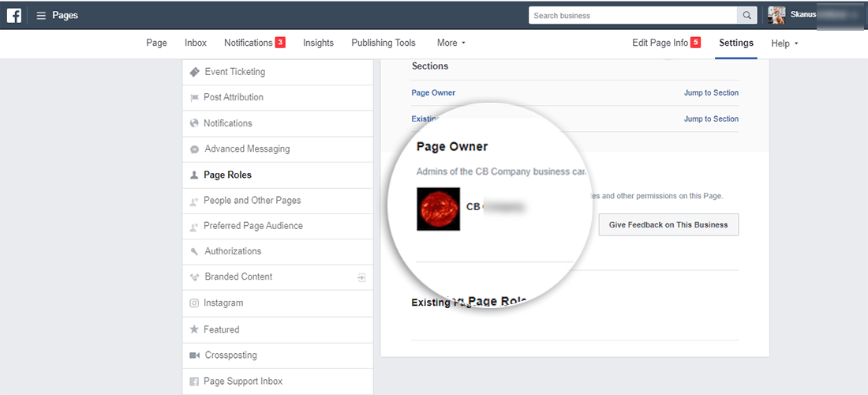Open Advanced Messaging settings
This screenshot has width=868, height=395.
(278, 149)
